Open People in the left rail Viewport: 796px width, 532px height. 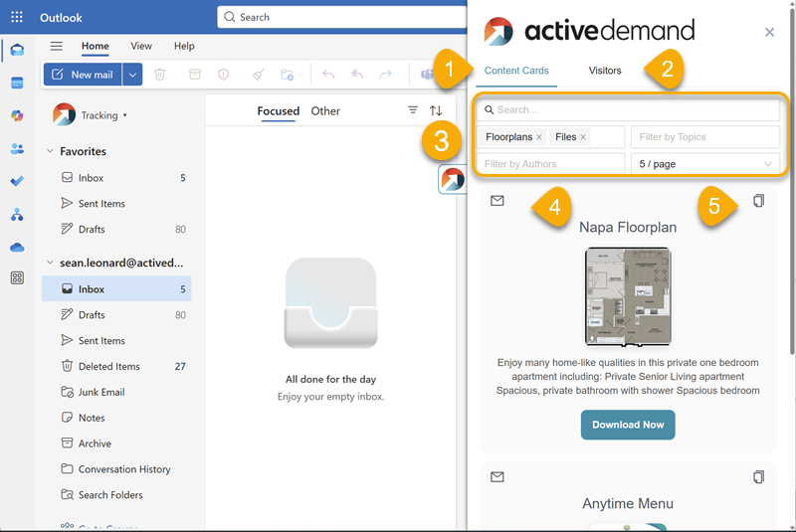pyautogui.click(x=17, y=148)
